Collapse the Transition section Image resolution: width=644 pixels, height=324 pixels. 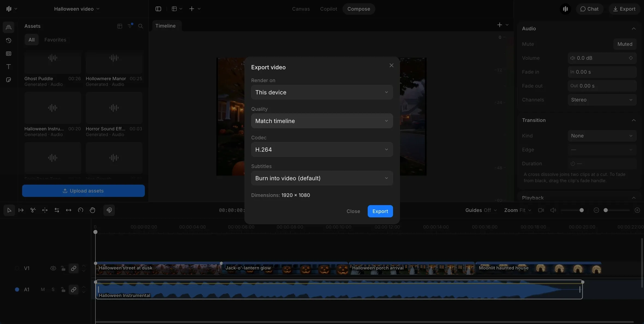tap(634, 120)
